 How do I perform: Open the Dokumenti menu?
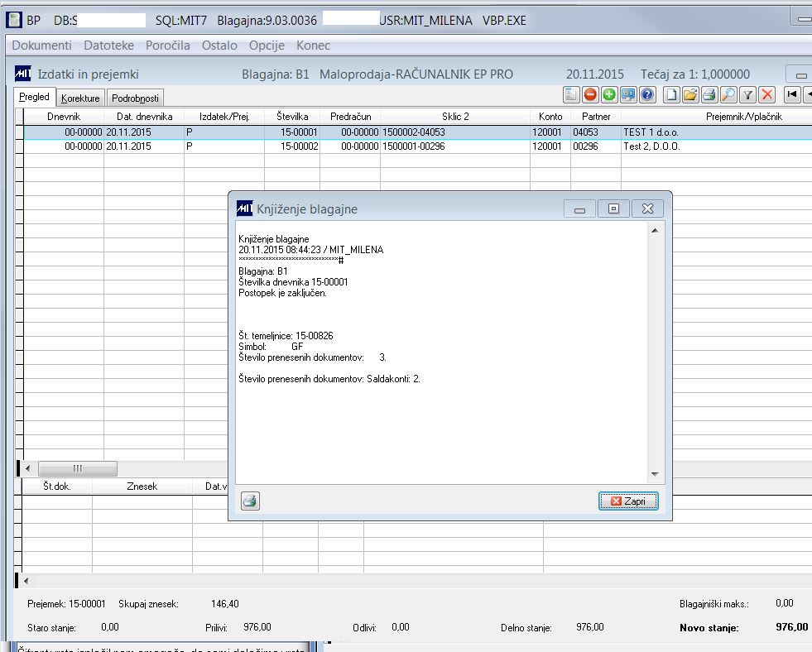click(x=41, y=46)
